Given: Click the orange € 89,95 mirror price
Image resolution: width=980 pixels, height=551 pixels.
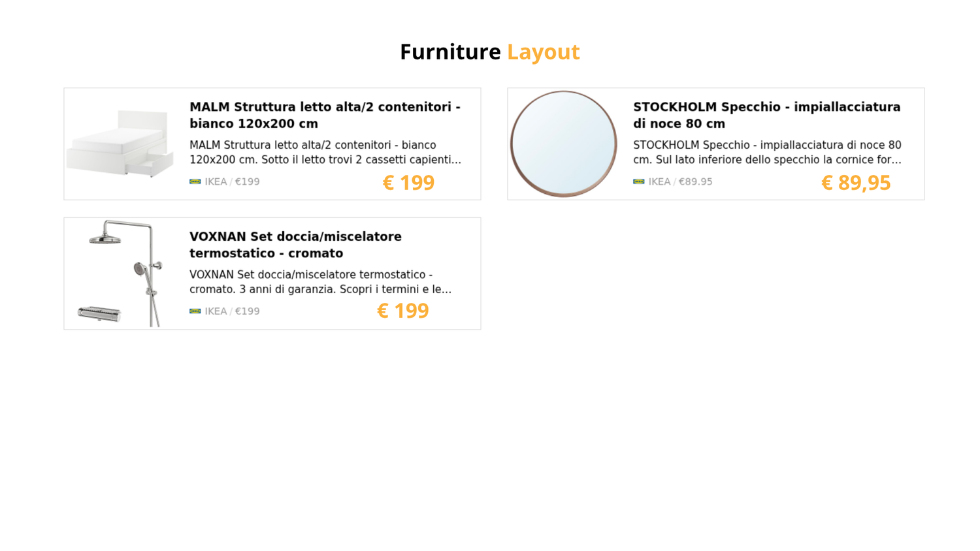Looking at the screenshot, I should pyautogui.click(x=855, y=183).
